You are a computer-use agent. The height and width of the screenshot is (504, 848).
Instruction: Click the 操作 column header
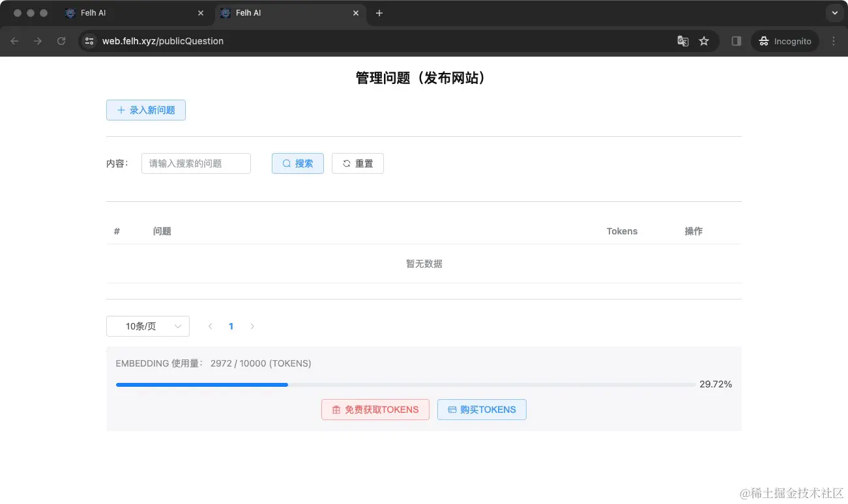click(694, 231)
